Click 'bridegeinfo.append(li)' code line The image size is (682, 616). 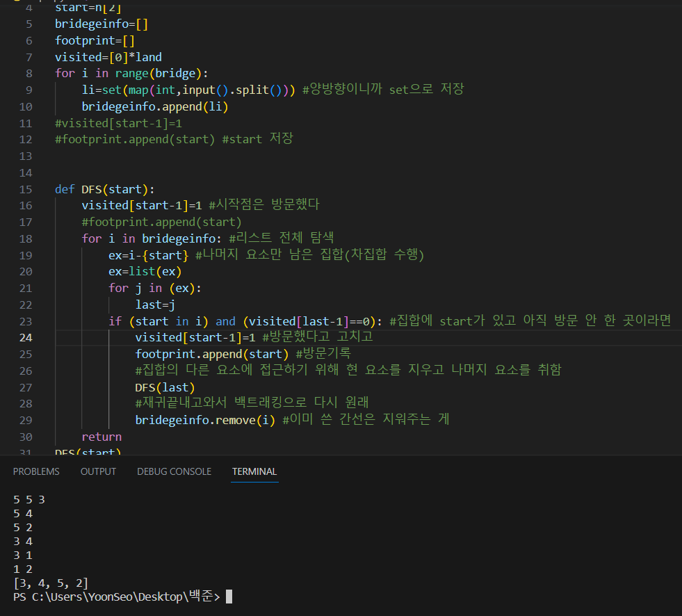[x=155, y=106]
